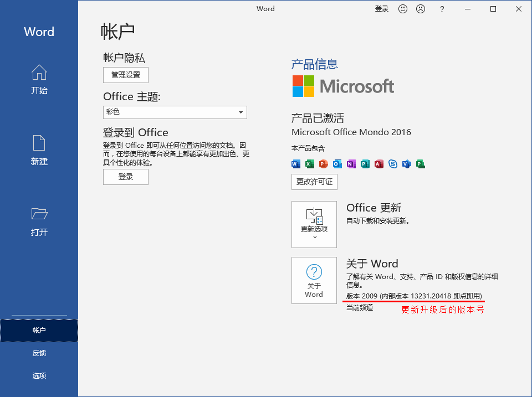Click the 更改许可证 button

tap(314, 182)
